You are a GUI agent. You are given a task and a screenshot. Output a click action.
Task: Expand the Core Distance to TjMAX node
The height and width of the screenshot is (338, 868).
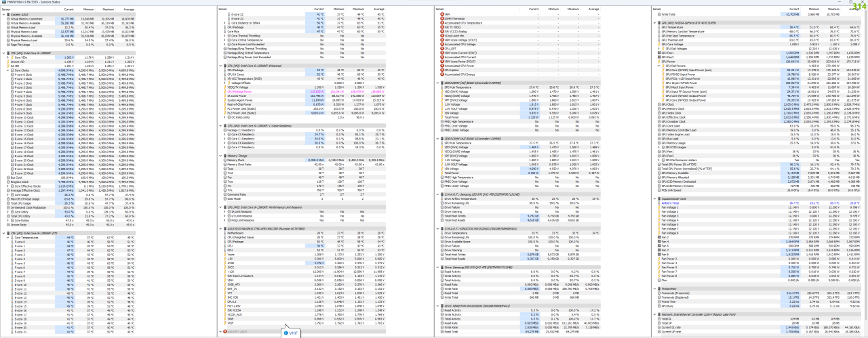[224, 23]
